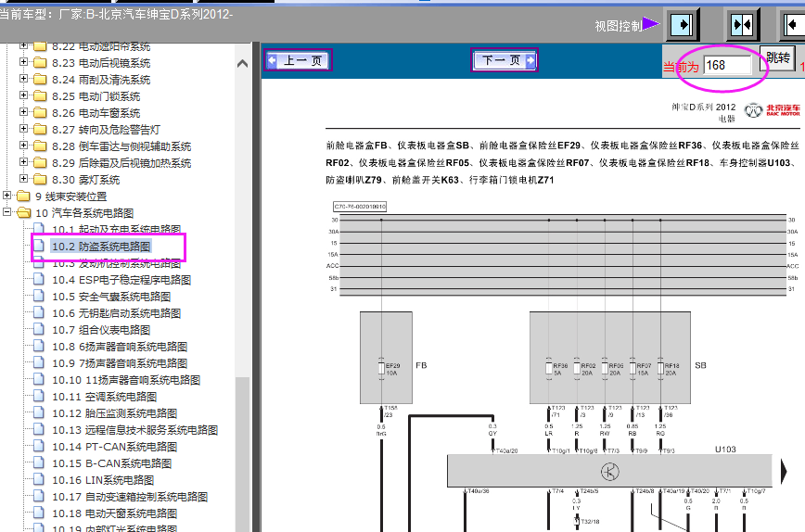Expand the 8.30 雾灯系统 folder
This screenshot has height=532, width=805.
pos(23,179)
